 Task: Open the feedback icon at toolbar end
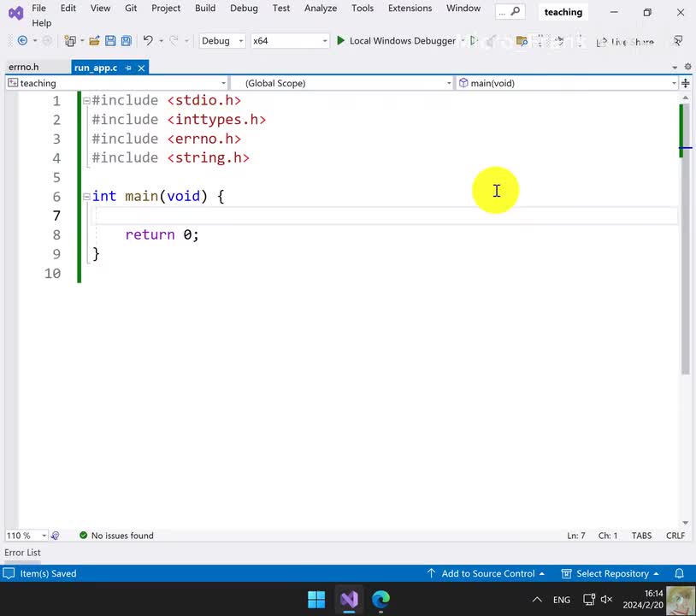coord(678,41)
